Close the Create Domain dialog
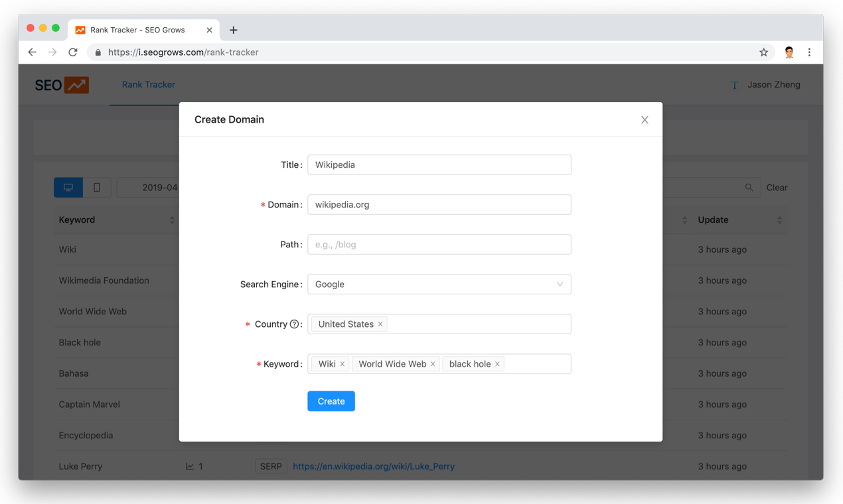The height and width of the screenshot is (504, 843). point(645,120)
